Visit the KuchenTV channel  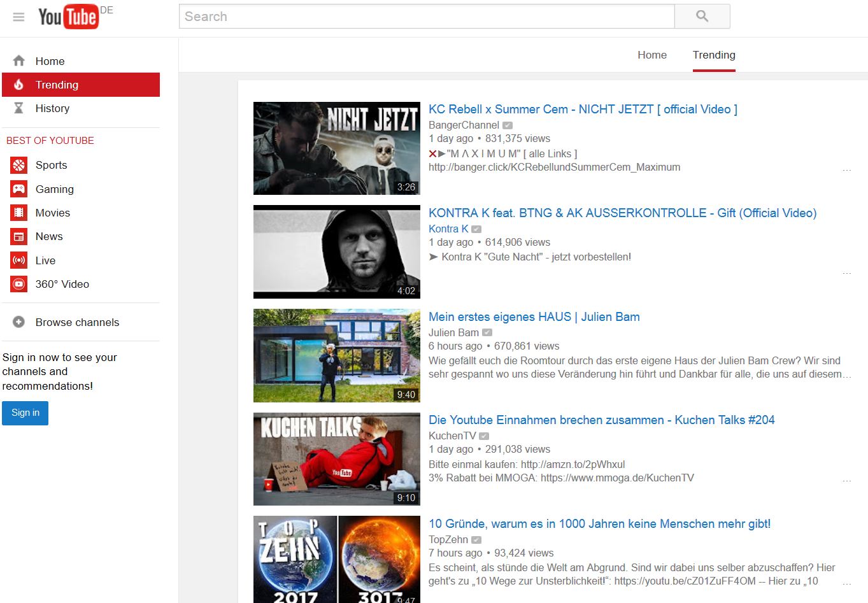[452, 436]
